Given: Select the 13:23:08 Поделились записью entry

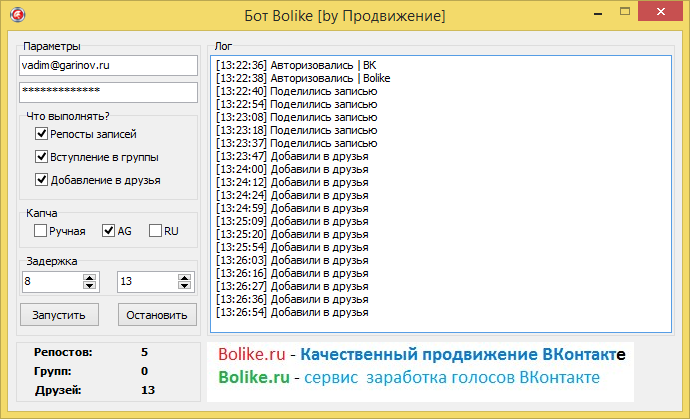Looking at the screenshot, I should coord(297,118).
